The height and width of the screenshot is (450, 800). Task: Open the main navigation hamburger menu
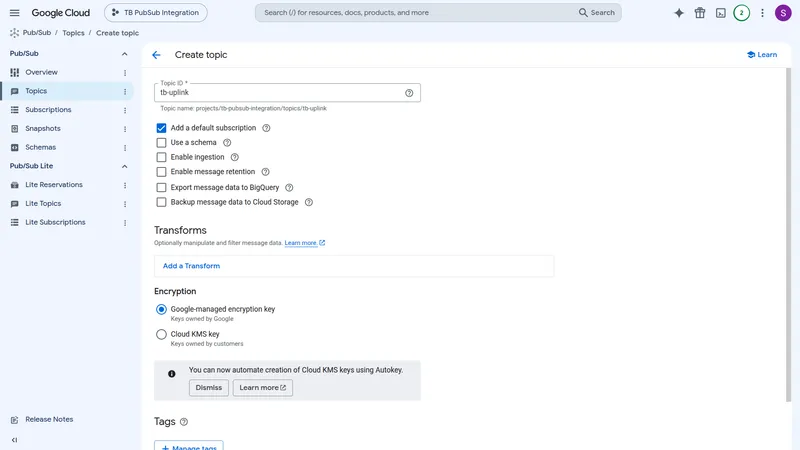14,13
